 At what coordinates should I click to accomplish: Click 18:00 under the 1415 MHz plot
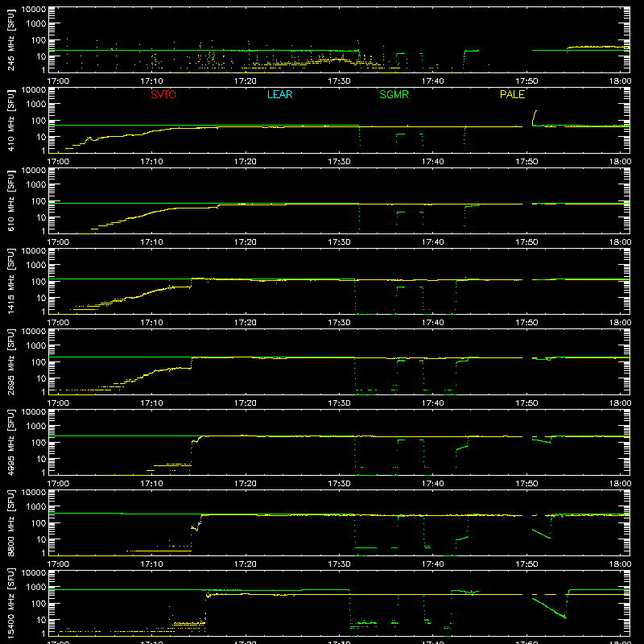(620, 323)
